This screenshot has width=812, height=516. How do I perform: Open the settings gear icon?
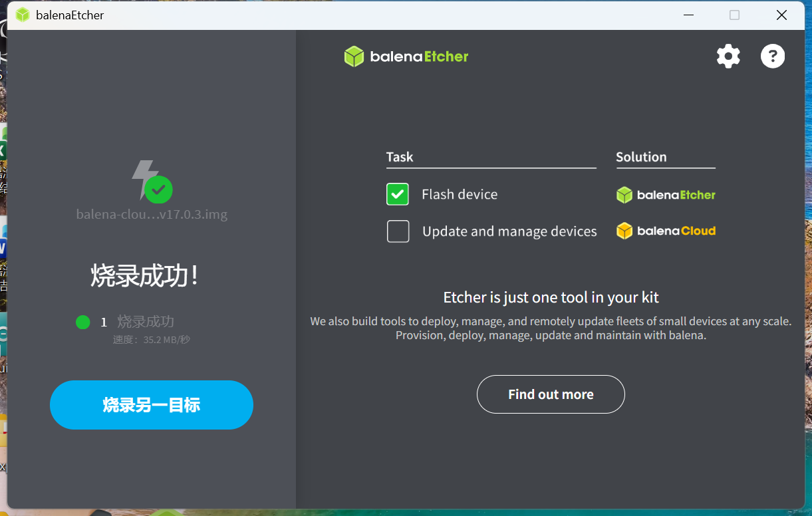(x=728, y=57)
